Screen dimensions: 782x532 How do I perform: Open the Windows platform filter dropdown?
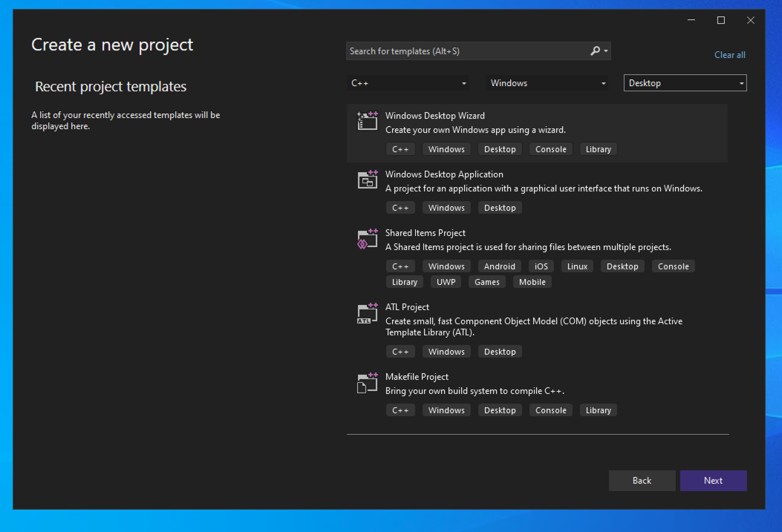click(x=547, y=83)
